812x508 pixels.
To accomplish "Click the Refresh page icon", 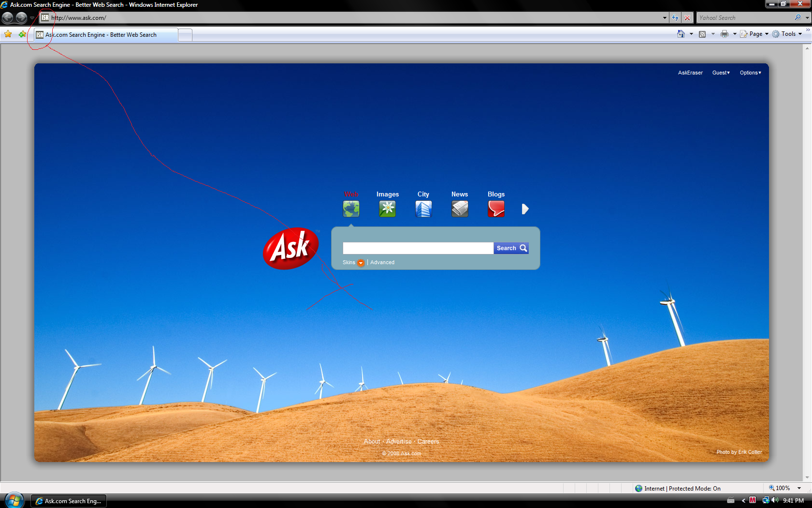I will (675, 18).
